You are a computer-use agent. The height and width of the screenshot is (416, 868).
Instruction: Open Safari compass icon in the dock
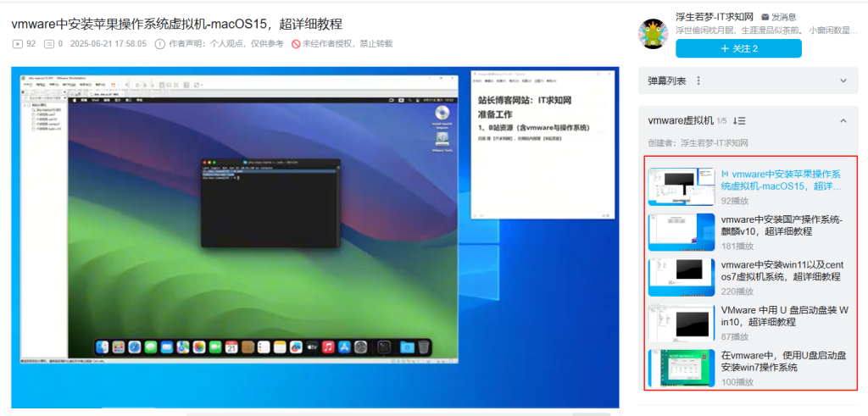(x=135, y=347)
